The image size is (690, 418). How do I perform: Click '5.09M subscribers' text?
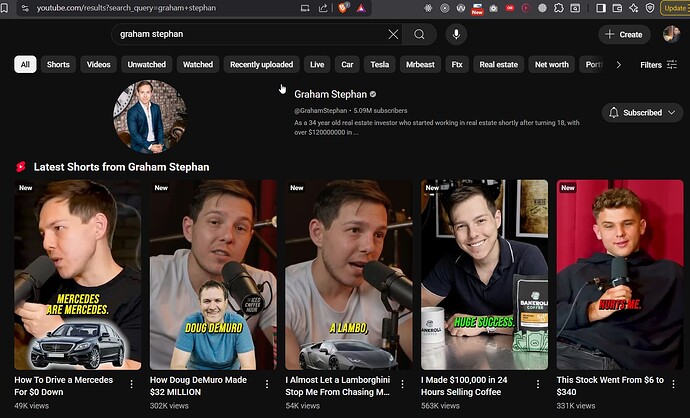click(x=381, y=110)
